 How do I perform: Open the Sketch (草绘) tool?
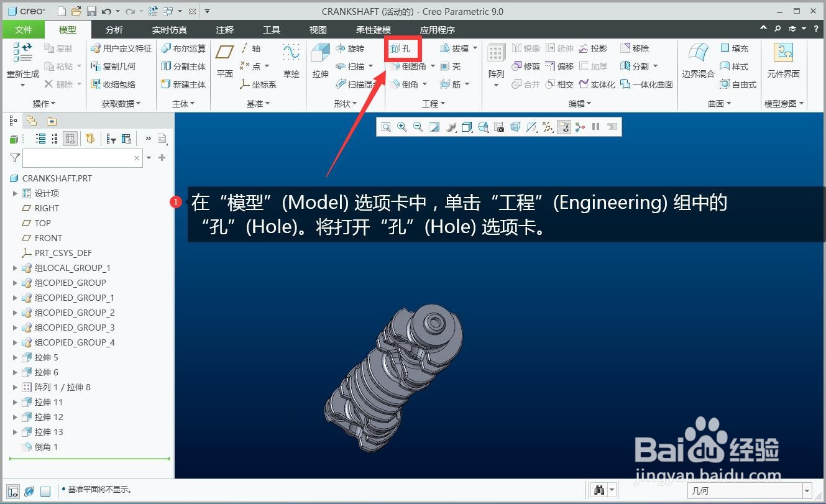point(291,61)
